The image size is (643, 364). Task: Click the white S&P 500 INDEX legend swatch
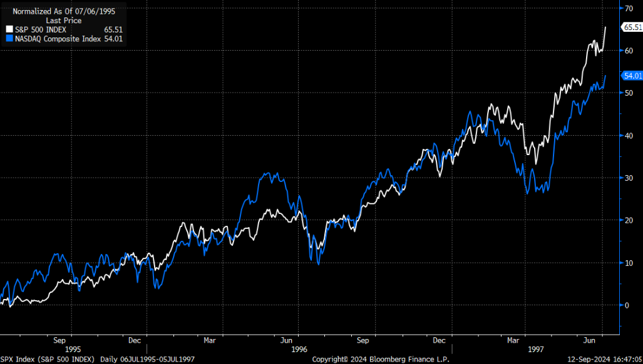tap(9, 29)
